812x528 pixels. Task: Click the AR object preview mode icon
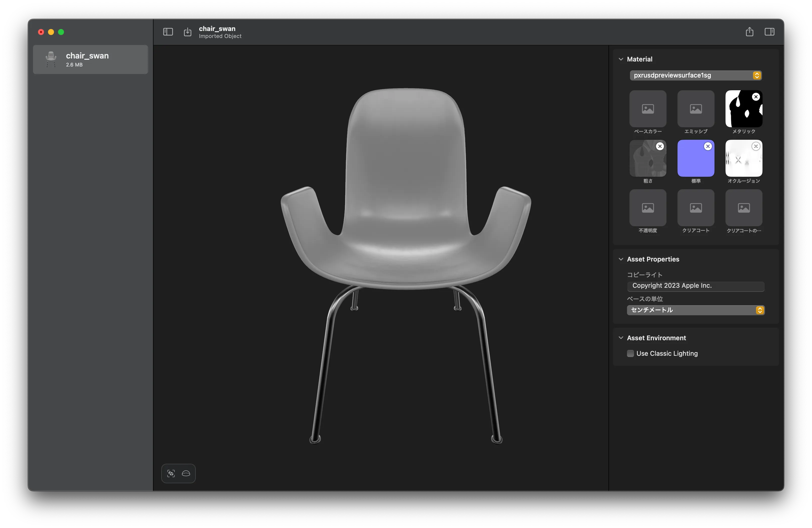171,473
